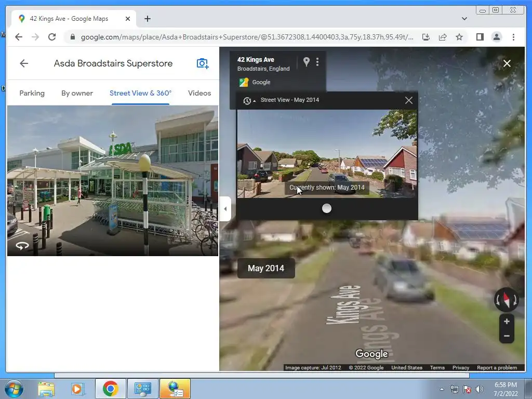This screenshot has width=532, height=399.
Task: Click the location pin icon in address card
Action: [307, 62]
